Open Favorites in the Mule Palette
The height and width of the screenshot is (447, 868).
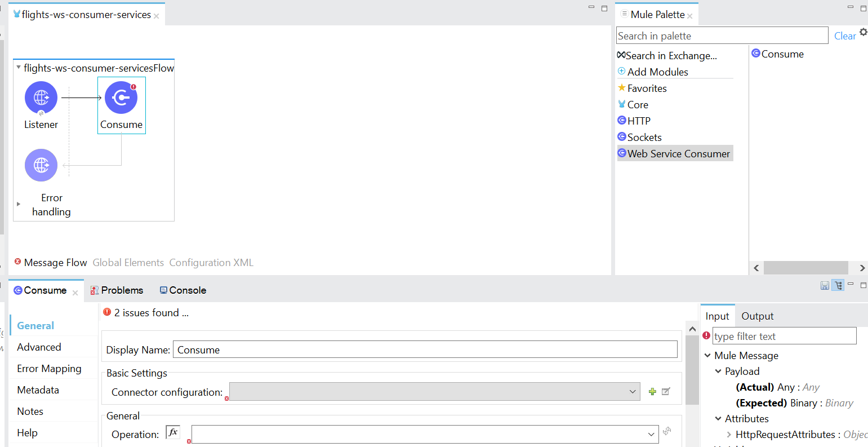click(x=647, y=88)
